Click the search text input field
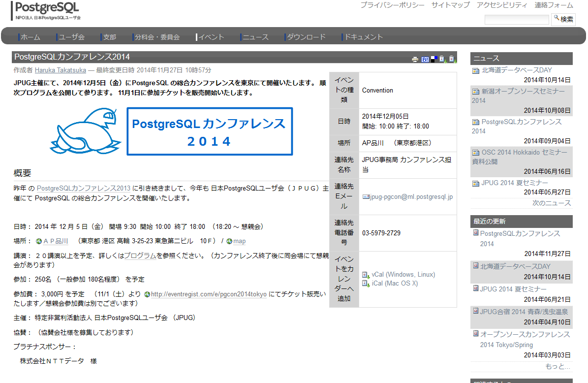The image size is (588, 383). [517, 20]
